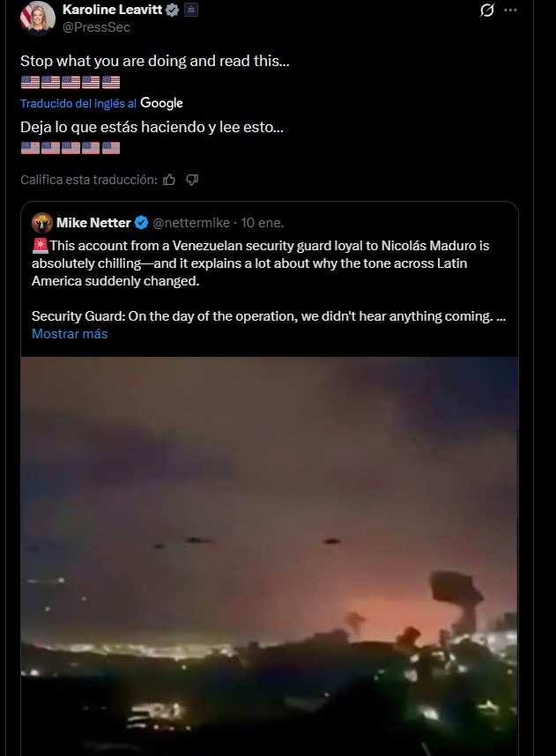Click the red siren emoji in quoted post
Screen dimensions: 556x756
(x=40, y=245)
